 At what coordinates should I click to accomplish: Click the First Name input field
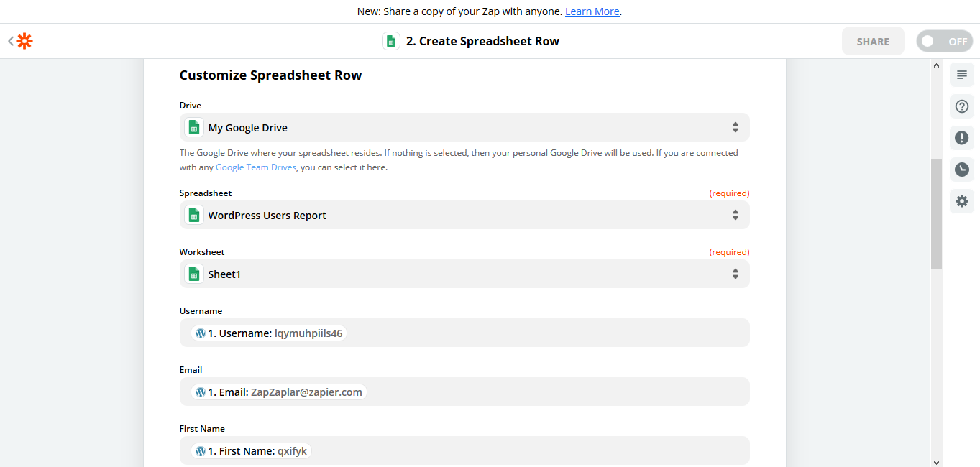click(464, 450)
